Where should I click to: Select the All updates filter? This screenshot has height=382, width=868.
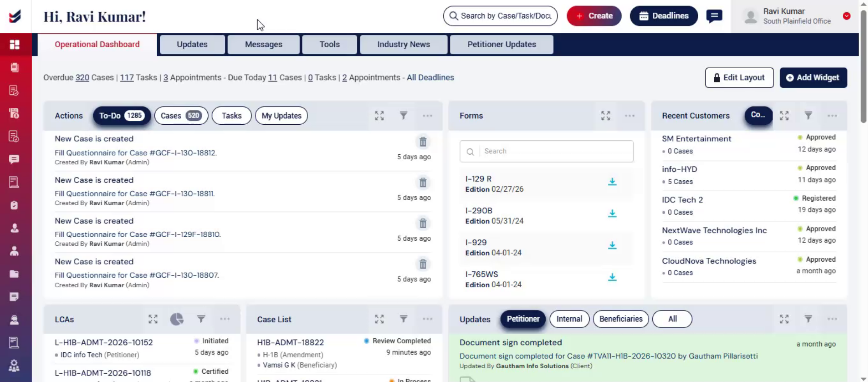(672, 319)
